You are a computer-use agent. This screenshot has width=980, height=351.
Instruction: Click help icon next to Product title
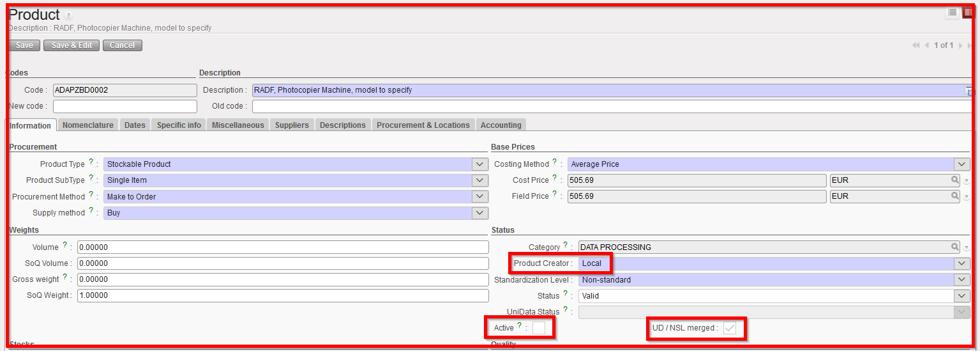point(69,15)
